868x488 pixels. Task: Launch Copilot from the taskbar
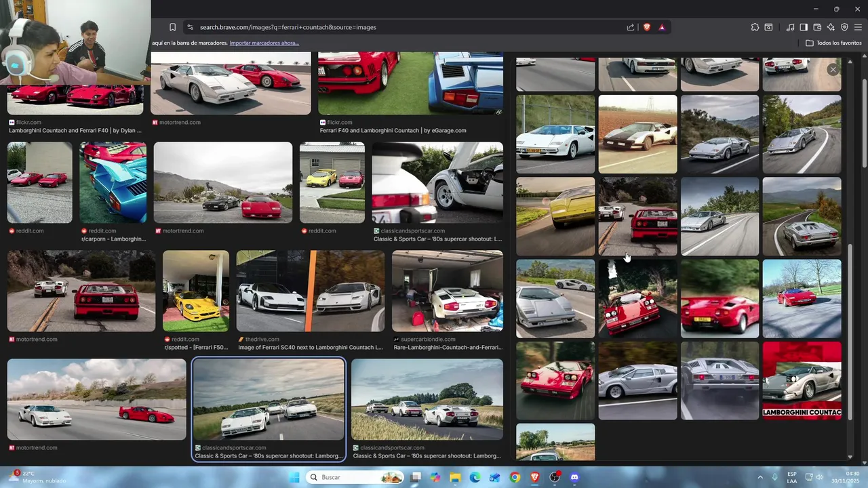click(435, 477)
